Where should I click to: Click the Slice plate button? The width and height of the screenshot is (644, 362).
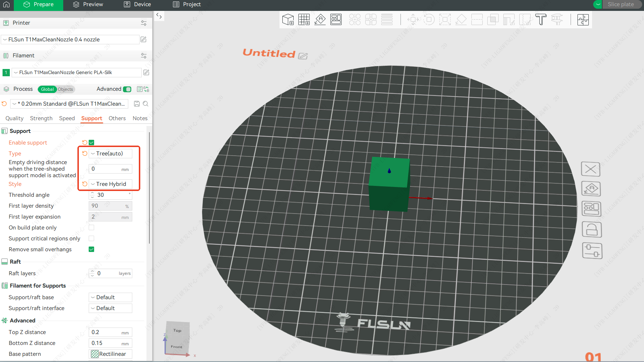coord(621,4)
